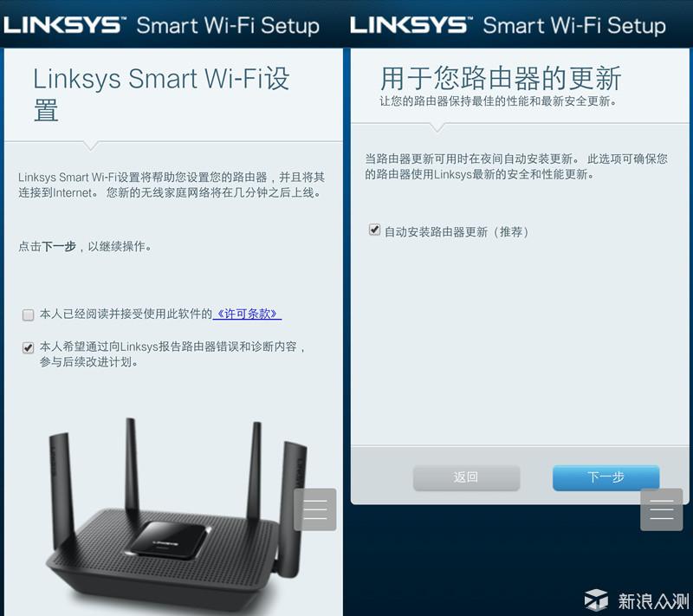Viewport: 693px width, 616px height.
Task: Check the 许可条款 license agreement checkbox
Action: point(29,314)
